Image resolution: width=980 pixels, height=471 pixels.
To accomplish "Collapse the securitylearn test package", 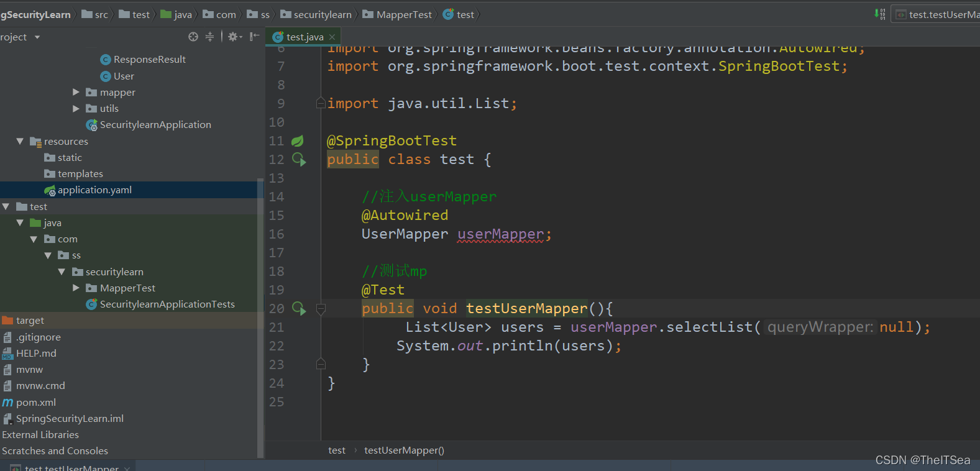I will pos(62,272).
